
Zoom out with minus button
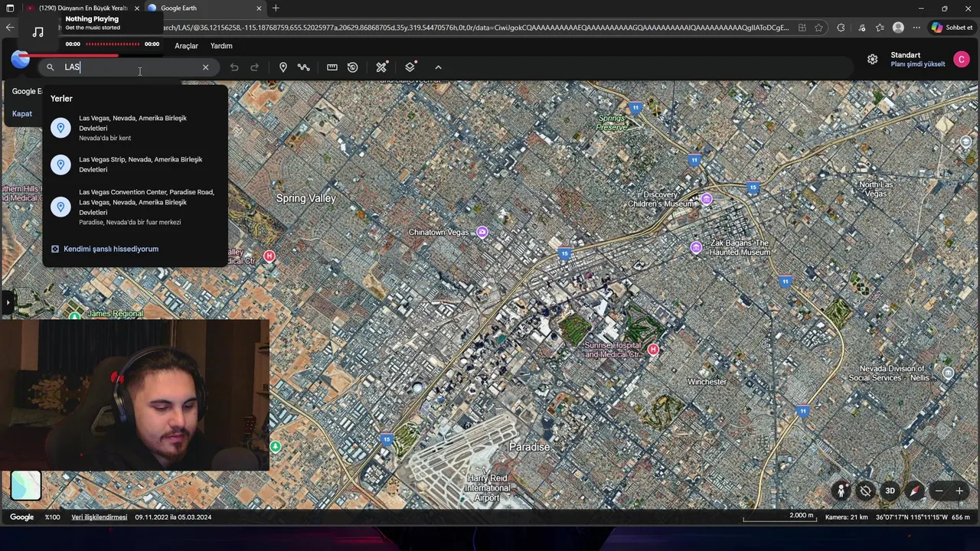pyautogui.click(x=939, y=491)
